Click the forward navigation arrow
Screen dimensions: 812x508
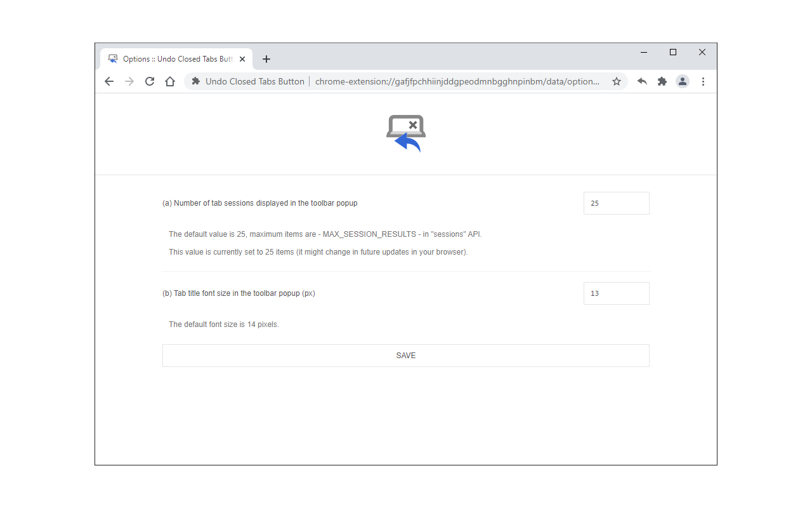[x=129, y=81]
